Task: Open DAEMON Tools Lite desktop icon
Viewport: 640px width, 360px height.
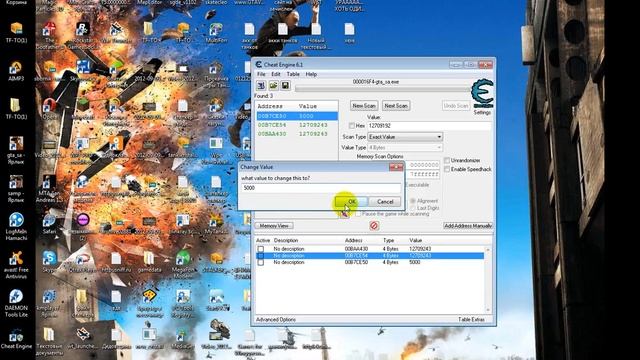Action: coord(16,303)
